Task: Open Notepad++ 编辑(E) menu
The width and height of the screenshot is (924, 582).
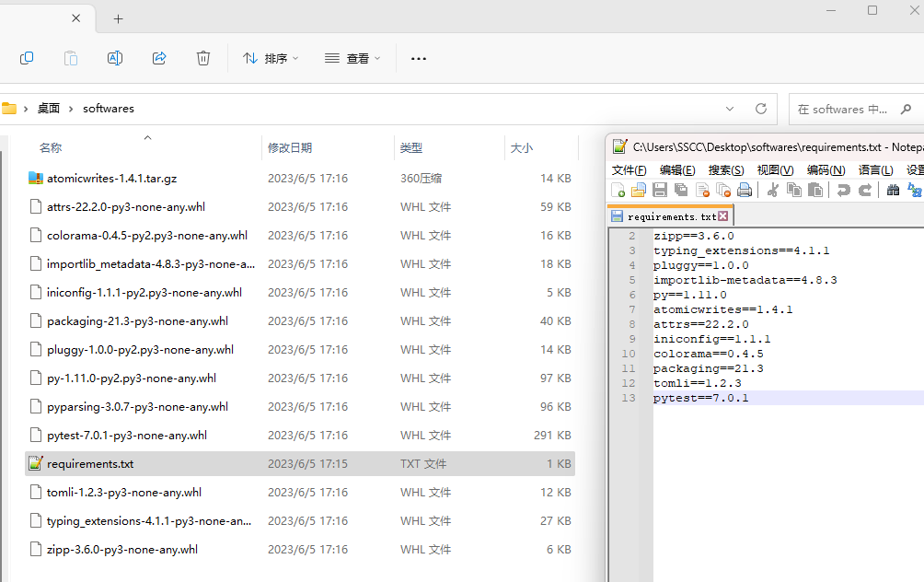Action: 677,170
